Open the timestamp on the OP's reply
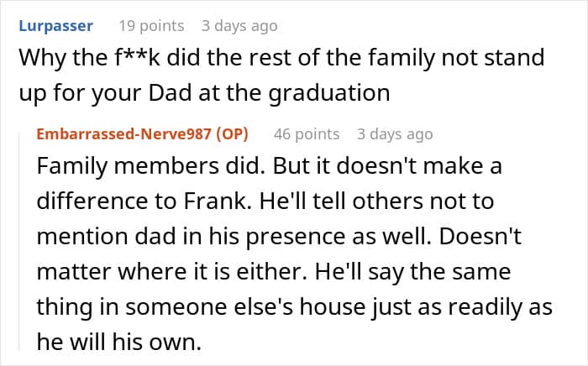The height and width of the screenshot is (366, 588). 395,133
